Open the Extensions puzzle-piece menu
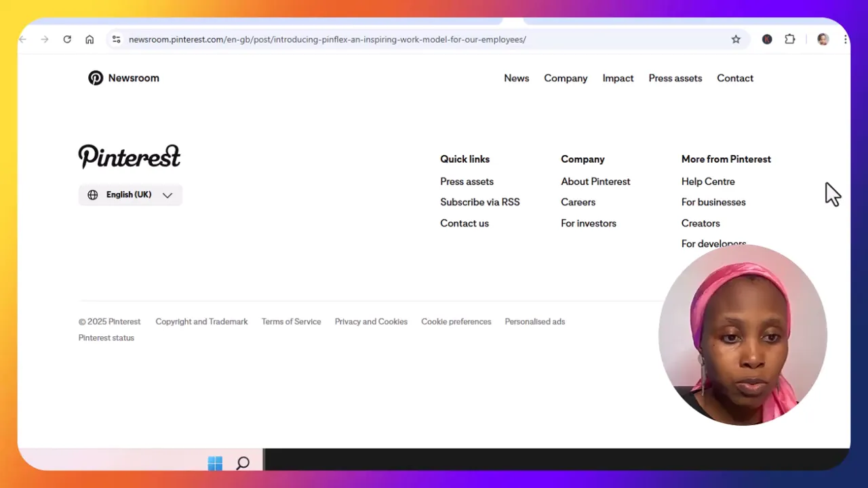Viewport: 868px width, 488px height. tap(790, 39)
